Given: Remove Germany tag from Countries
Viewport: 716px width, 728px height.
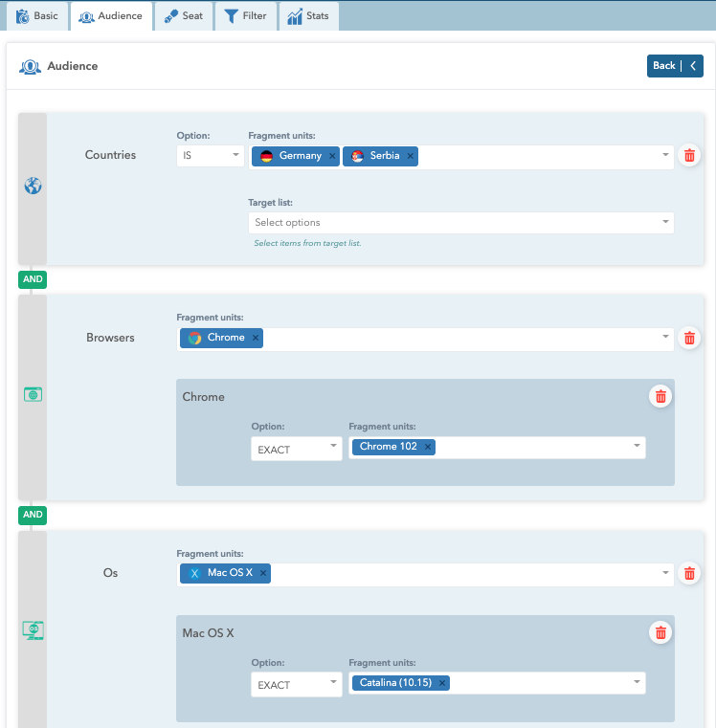Looking at the screenshot, I should 332,156.
